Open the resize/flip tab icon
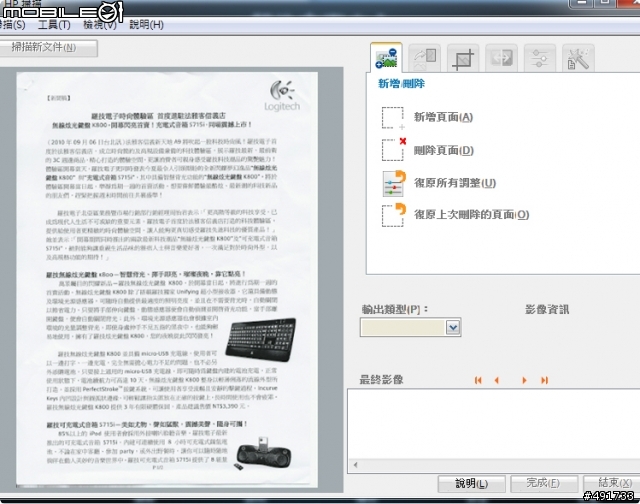This screenshot has width=640, height=504. pyautogui.click(x=501, y=58)
